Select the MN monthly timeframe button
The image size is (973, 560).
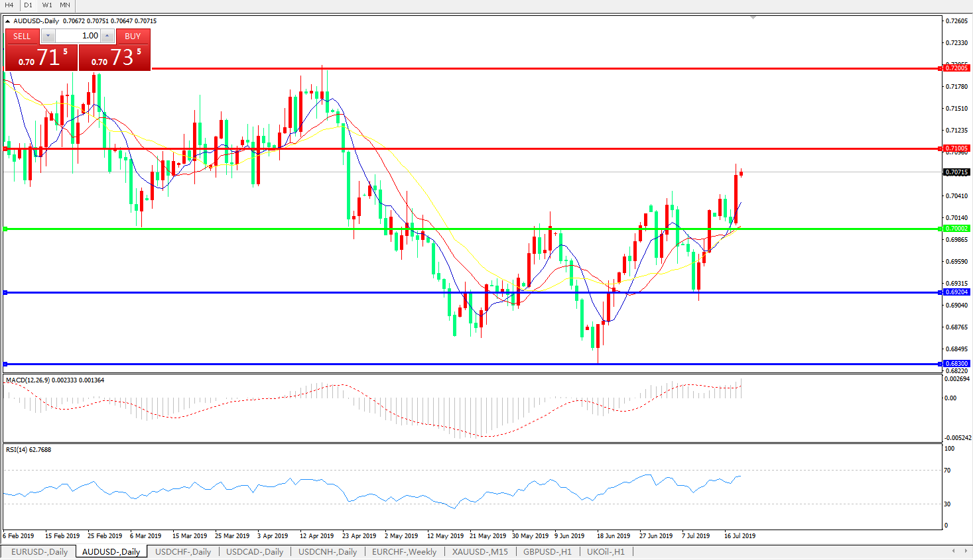65,5
